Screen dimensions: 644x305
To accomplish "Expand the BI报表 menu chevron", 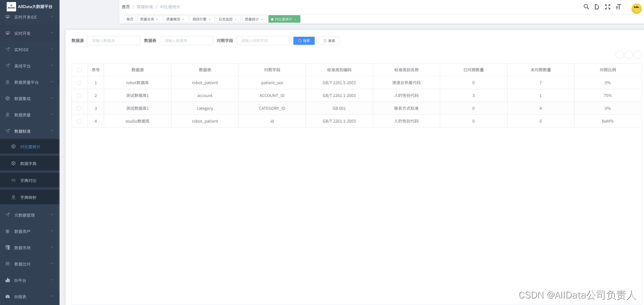I will coord(52,296).
